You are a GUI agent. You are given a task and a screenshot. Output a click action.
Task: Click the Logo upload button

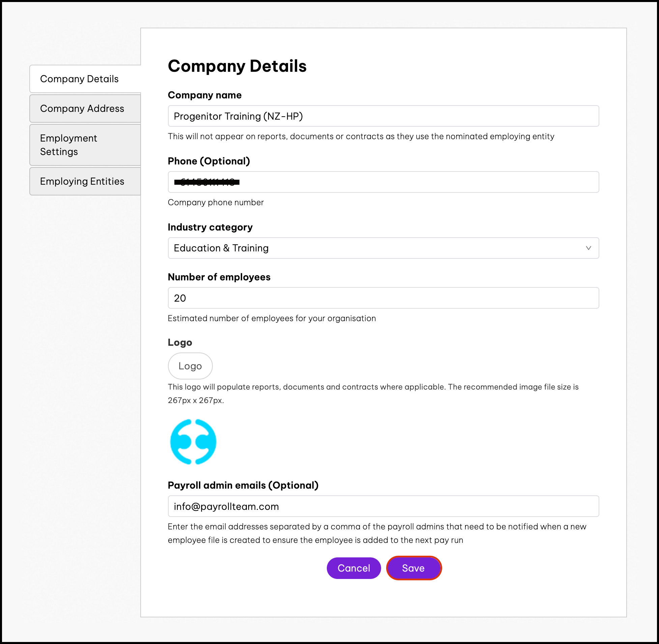(x=190, y=366)
